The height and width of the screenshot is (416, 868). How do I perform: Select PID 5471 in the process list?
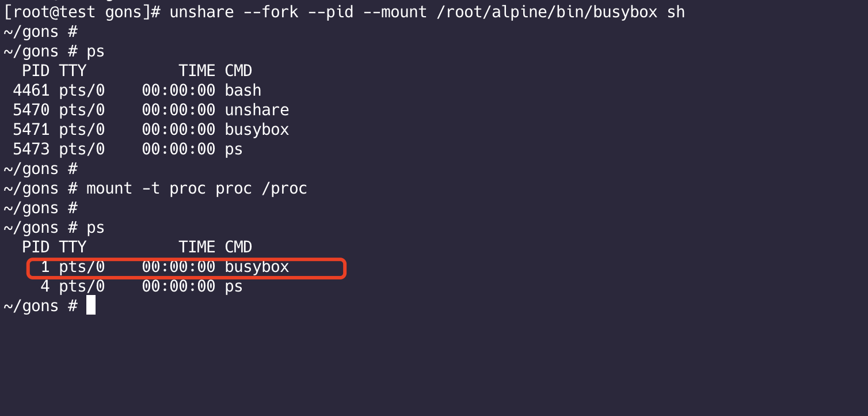[31, 130]
